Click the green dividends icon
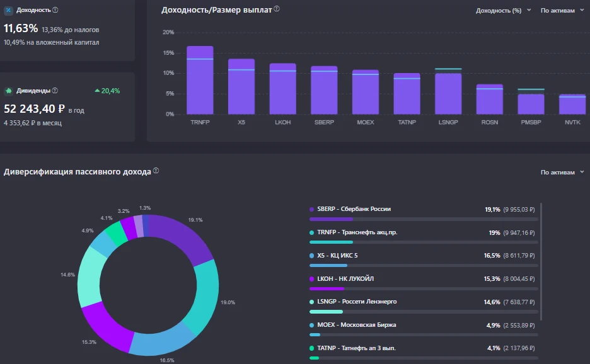This screenshot has width=590, height=364. (8, 91)
